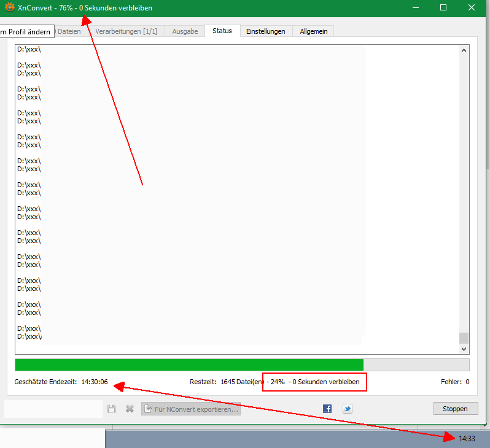Click the save profile floppy icon
This screenshot has width=490, height=448.
tap(112, 409)
